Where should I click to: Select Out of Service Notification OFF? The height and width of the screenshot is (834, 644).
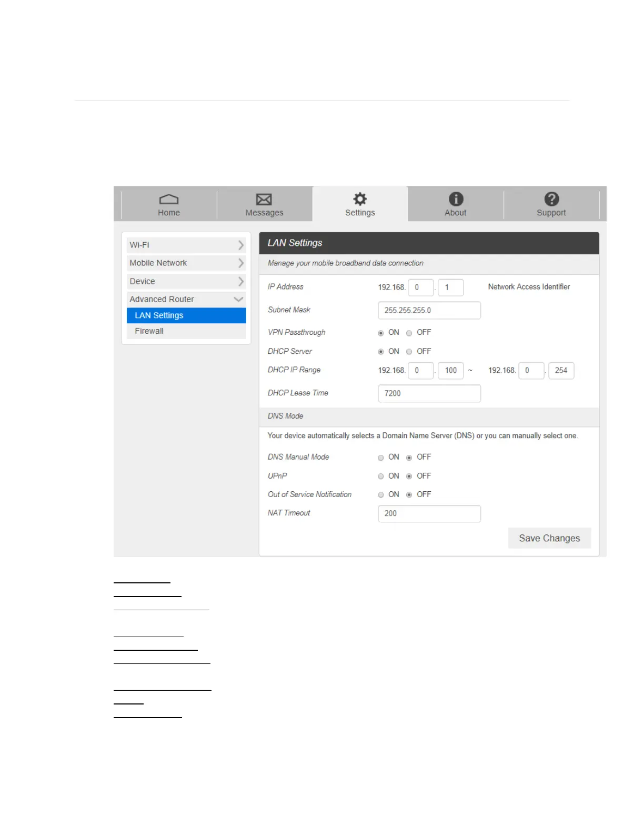tap(409, 495)
